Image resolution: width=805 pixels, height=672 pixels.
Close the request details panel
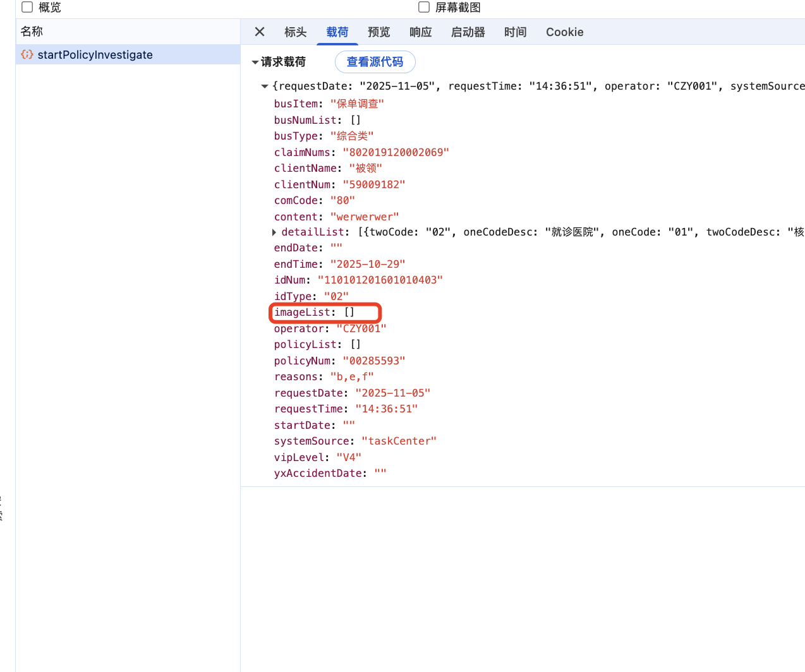[x=260, y=32]
